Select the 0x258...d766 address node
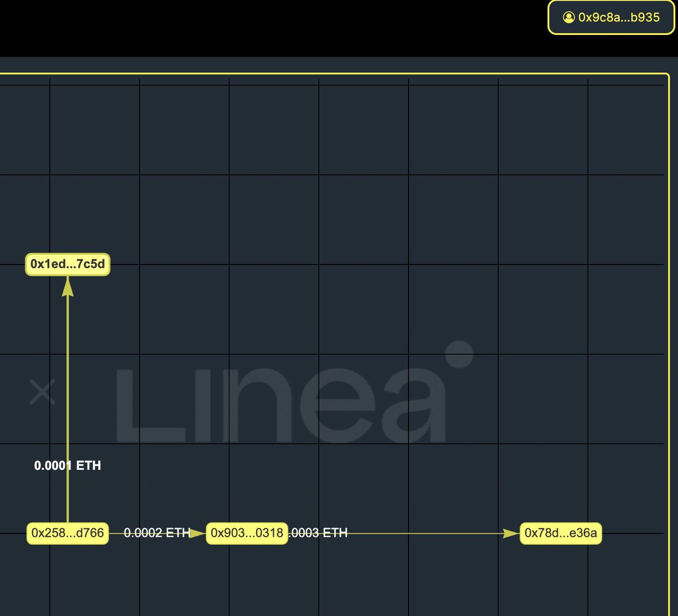 coord(68,533)
